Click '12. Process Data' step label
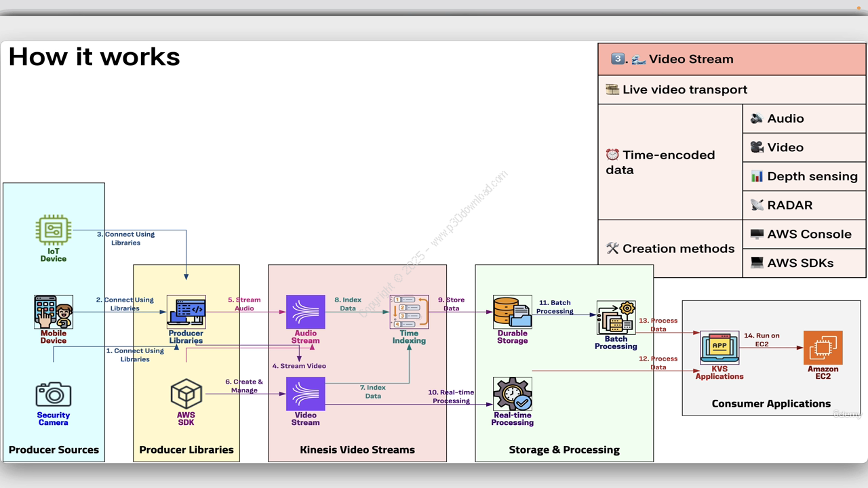Image resolution: width=868 pixels, height=488 pixels. click(x=658, y=363)
